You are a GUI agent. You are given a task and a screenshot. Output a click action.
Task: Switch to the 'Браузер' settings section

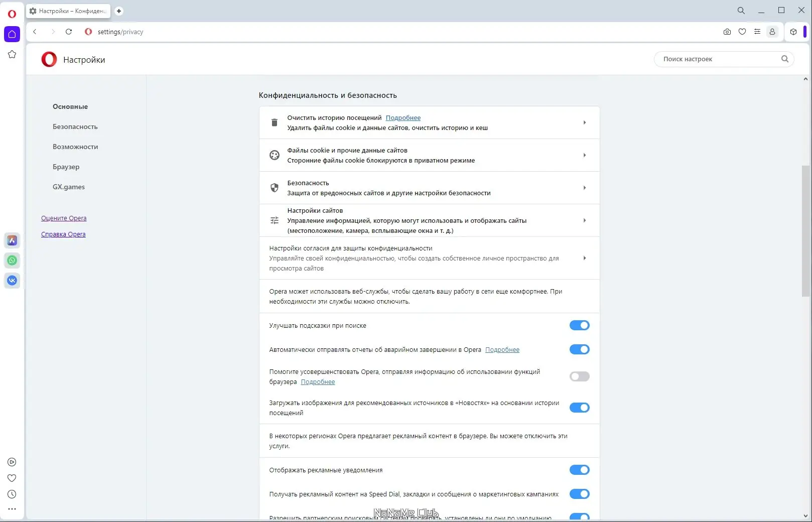click(x=66, y=167)
